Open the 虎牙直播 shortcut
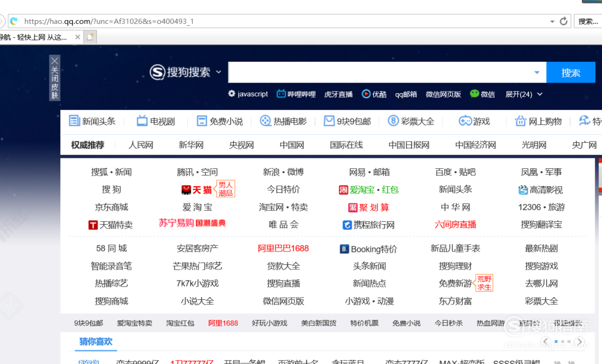This screenshot has width=602, height=364. 338,94
